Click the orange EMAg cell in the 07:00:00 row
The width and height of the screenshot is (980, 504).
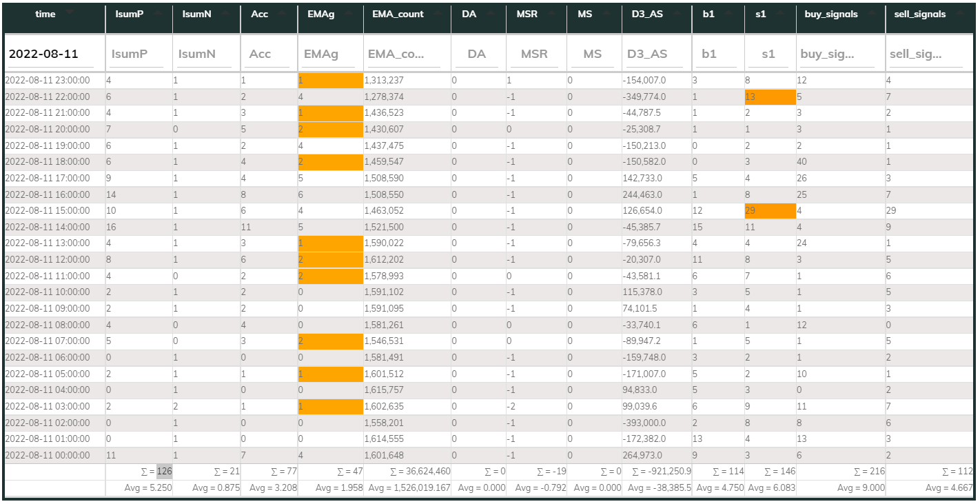[330, 341]
